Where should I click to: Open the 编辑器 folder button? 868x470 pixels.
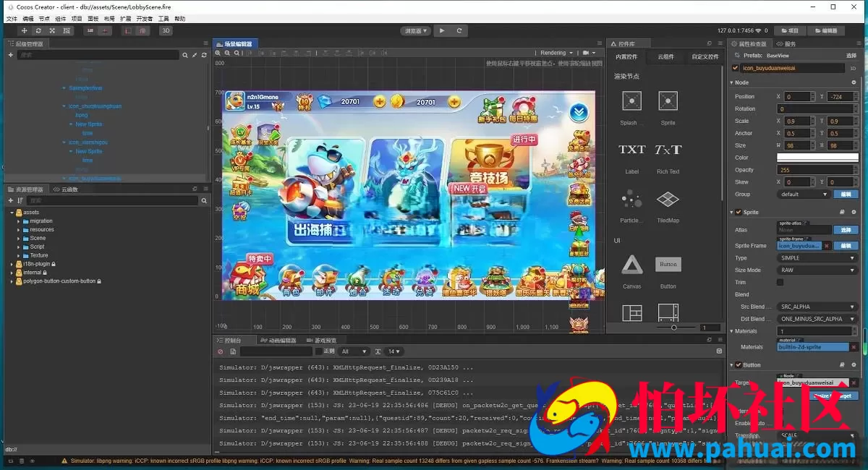click(827, 31)
